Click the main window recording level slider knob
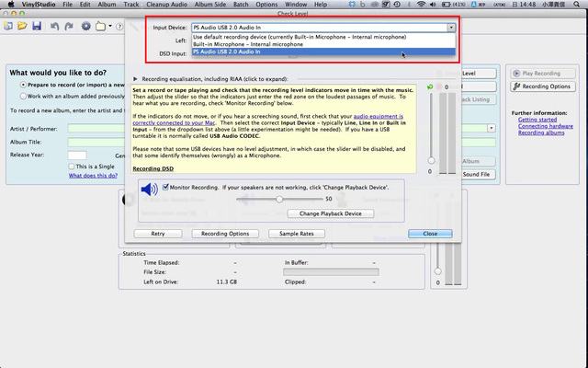This screenshot has width=588, height=368. [x=437, y=271]
